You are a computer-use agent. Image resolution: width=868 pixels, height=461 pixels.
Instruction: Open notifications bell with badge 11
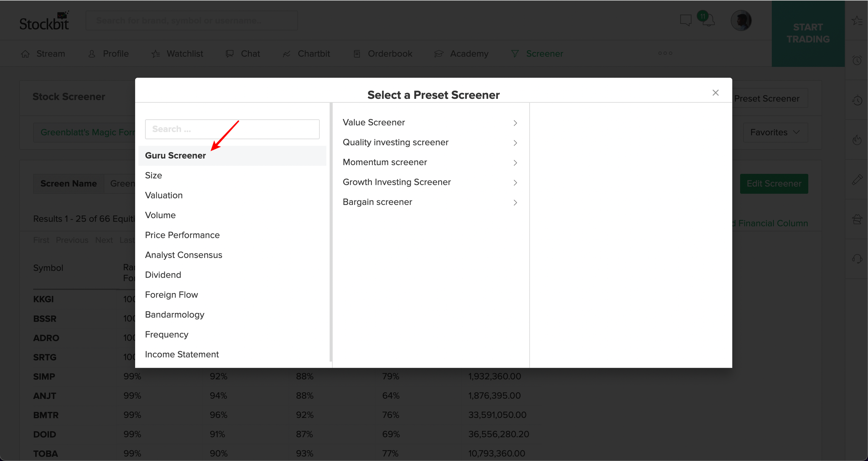pos(707,19)
